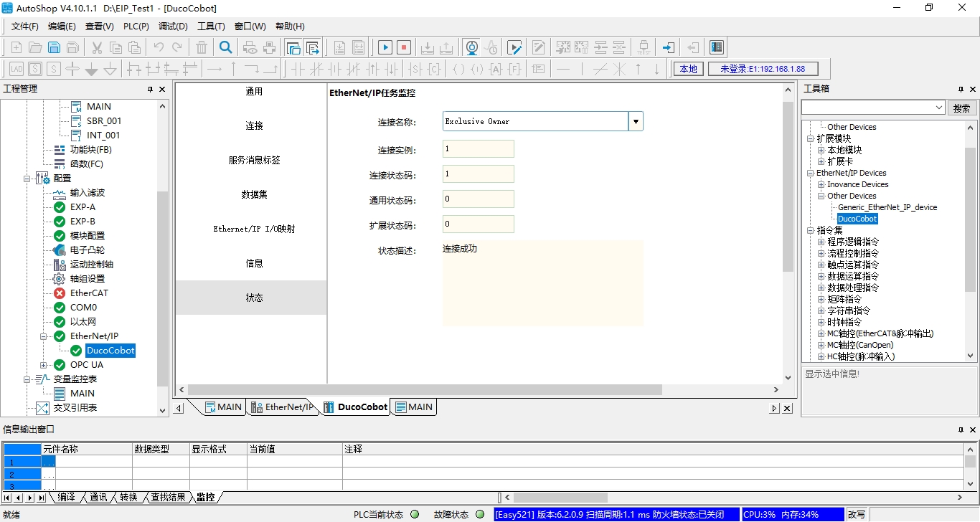980x522 pixels.
Task: Click the Cut scissors icon
Action: pyautogui.click(x=97, y=47)
